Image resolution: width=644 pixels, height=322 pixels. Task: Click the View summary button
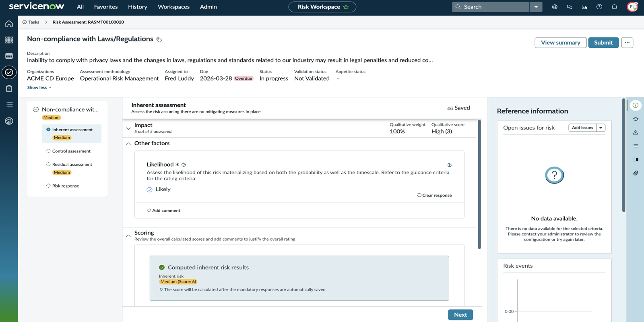click(x=560, y=43)
